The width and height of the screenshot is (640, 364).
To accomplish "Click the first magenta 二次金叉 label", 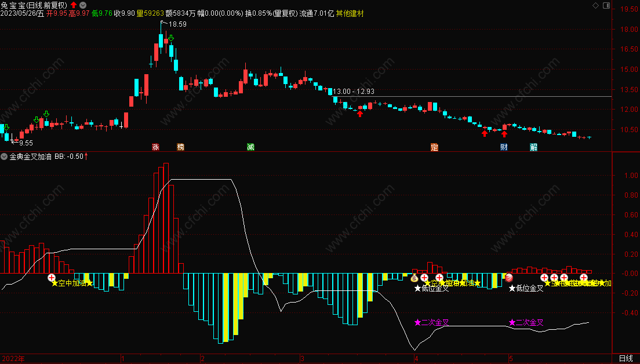I will coord(432,323).
